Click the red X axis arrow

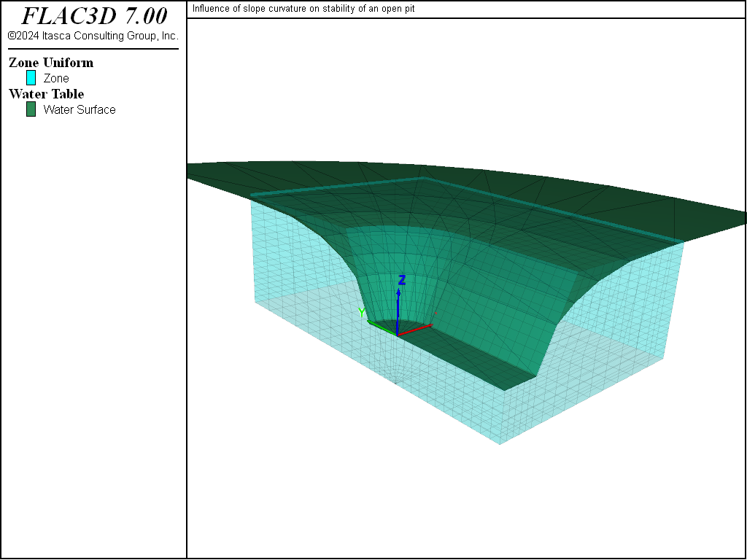415,330
